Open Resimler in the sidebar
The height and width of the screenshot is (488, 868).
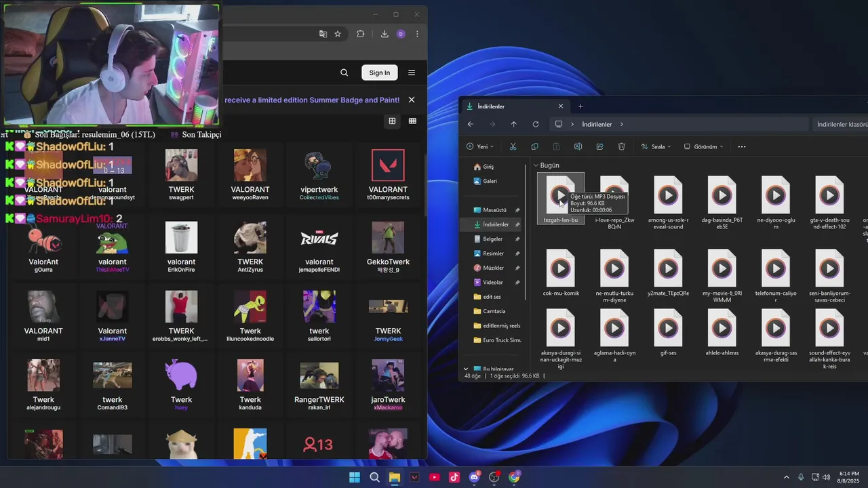tap(493, 253)
